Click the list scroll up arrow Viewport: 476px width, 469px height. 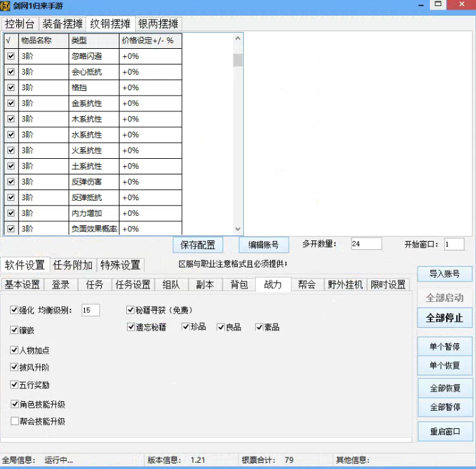[238, 39]
